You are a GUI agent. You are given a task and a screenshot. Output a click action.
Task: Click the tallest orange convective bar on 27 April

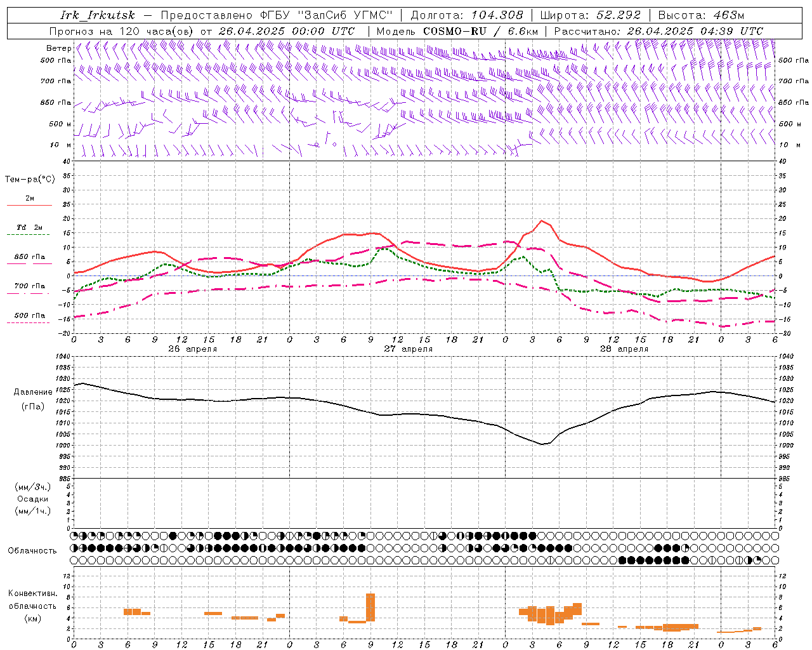(x=370, y=607)
